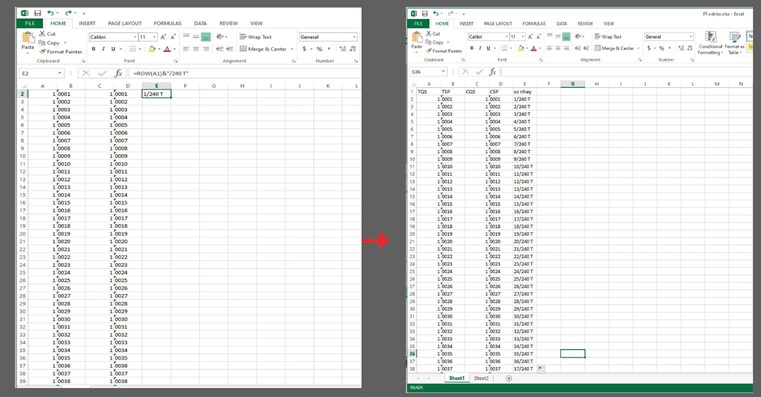Click Undo arrow in right Excel window
761x397 pixels.
point(436,14)
